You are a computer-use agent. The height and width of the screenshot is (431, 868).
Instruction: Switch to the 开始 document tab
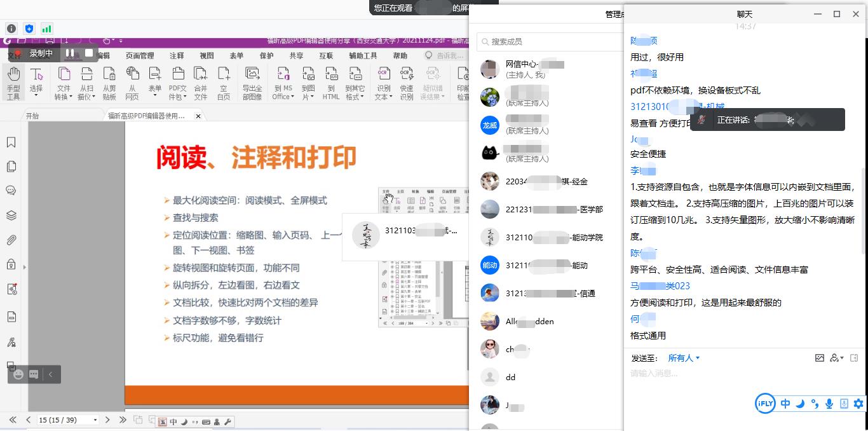[32, 116]
